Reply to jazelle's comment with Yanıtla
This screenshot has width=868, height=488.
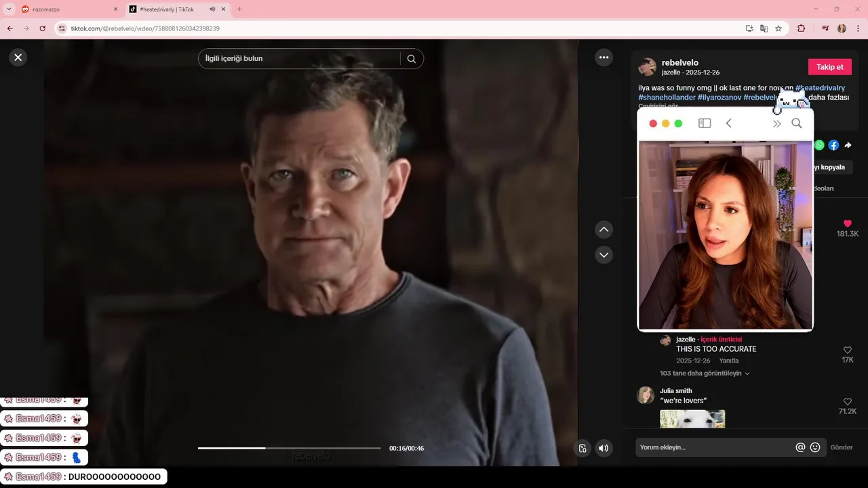coord(729,361)
